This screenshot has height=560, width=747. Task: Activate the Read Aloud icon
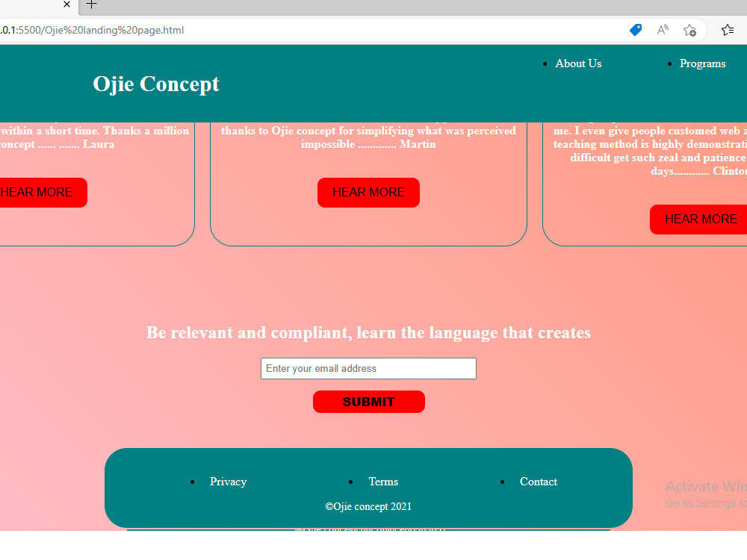tap(663, 30)
